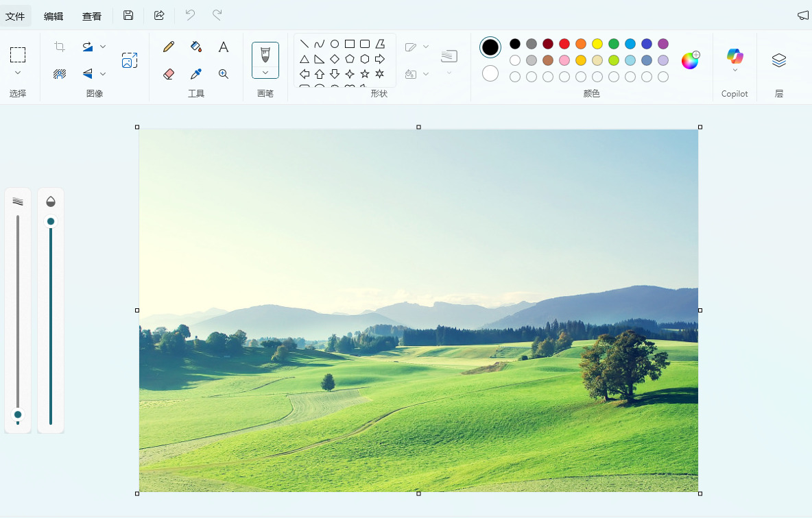The height and width of the screenshot is (518, 812).
Task: Open the Edit colors wheel
Action: click(691, 60)
